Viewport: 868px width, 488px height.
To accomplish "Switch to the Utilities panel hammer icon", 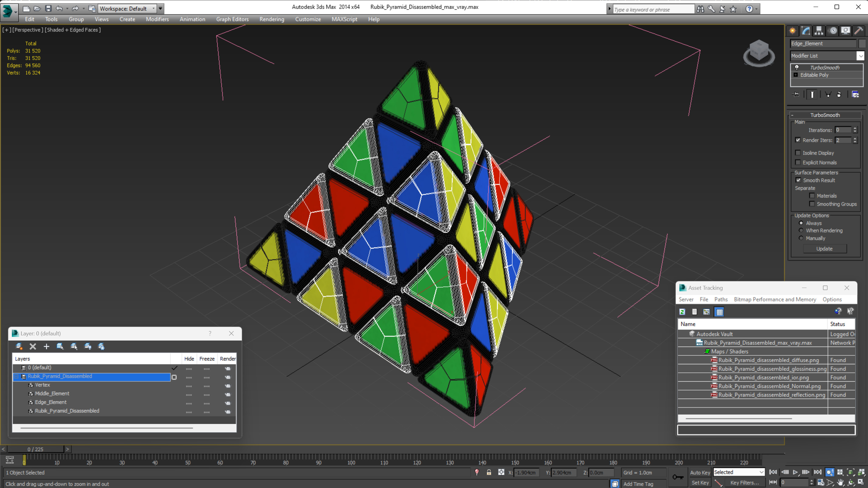I will coord(859,31).
